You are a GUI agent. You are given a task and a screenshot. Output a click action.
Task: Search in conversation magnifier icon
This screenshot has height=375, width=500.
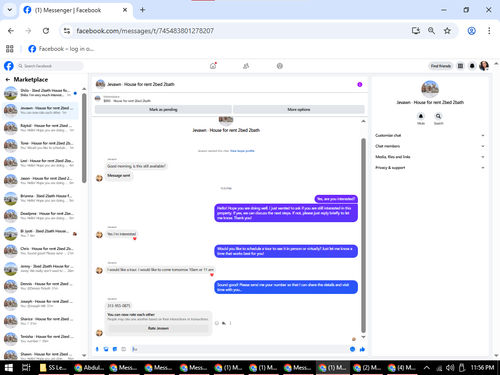tap(438, 116)
